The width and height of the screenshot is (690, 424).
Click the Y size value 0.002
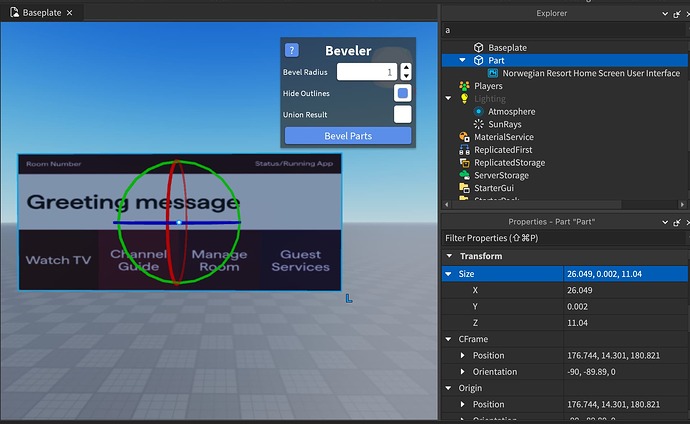[x=577, y=307]
